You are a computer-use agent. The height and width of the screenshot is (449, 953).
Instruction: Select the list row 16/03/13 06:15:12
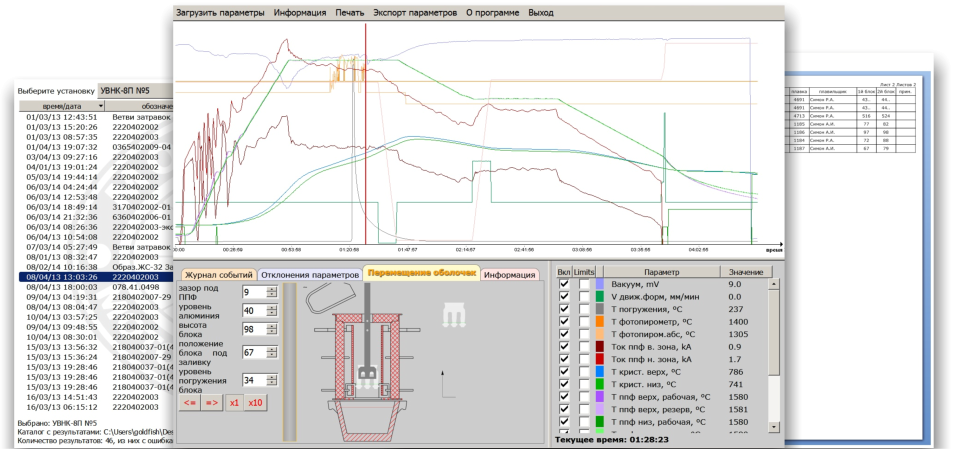96,406
